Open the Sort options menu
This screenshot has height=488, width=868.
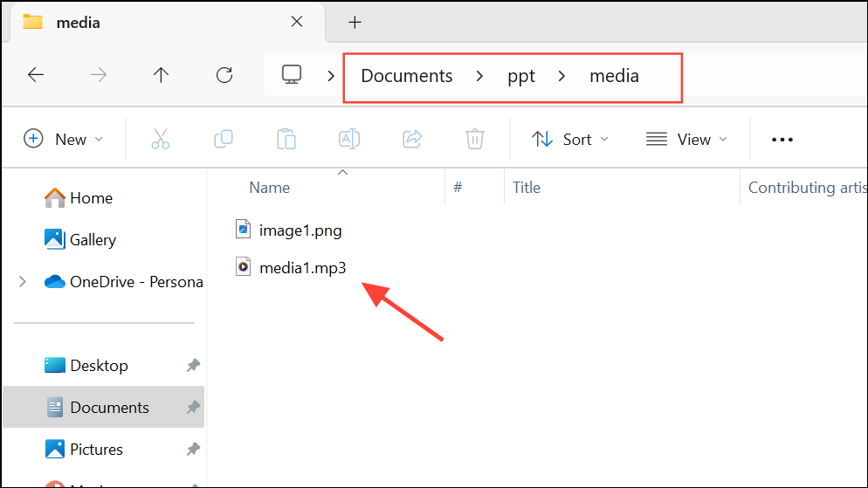pos(570,139)
